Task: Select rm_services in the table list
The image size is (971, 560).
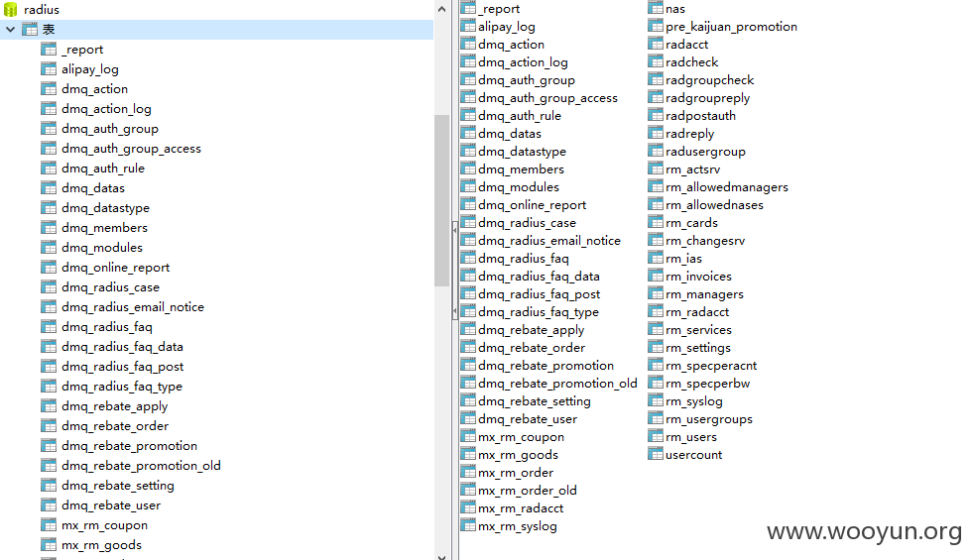Action: tap(698, 330)
